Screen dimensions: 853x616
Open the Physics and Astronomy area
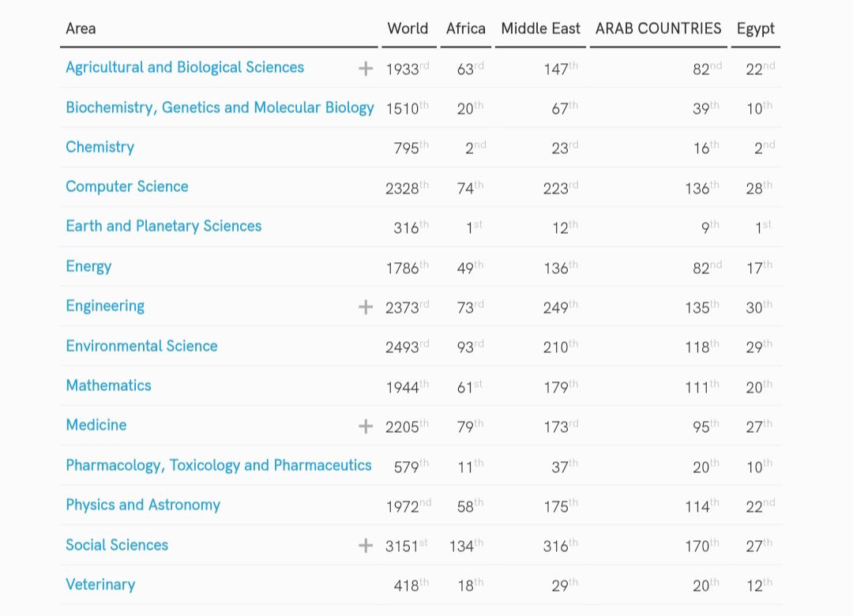[143, 505]
